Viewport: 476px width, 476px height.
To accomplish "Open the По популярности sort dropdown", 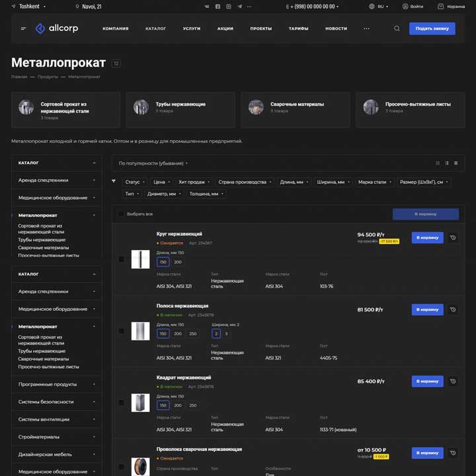I will [x=153, y=163].
